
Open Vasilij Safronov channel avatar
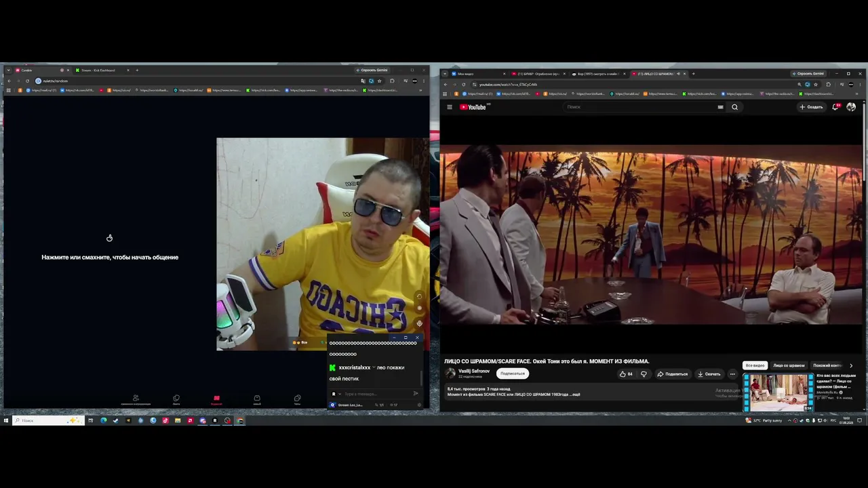click(x=450, y=373)
